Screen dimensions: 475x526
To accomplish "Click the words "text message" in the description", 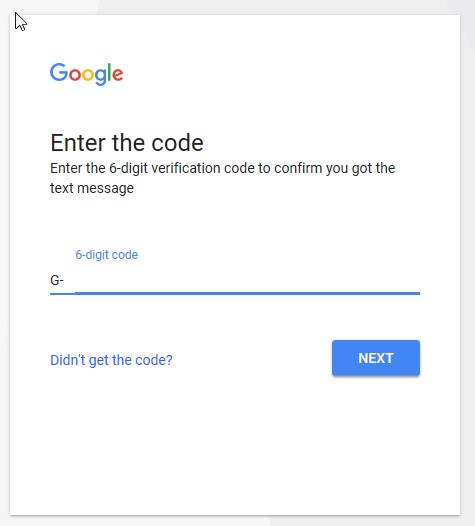I will tap(92, 188).
